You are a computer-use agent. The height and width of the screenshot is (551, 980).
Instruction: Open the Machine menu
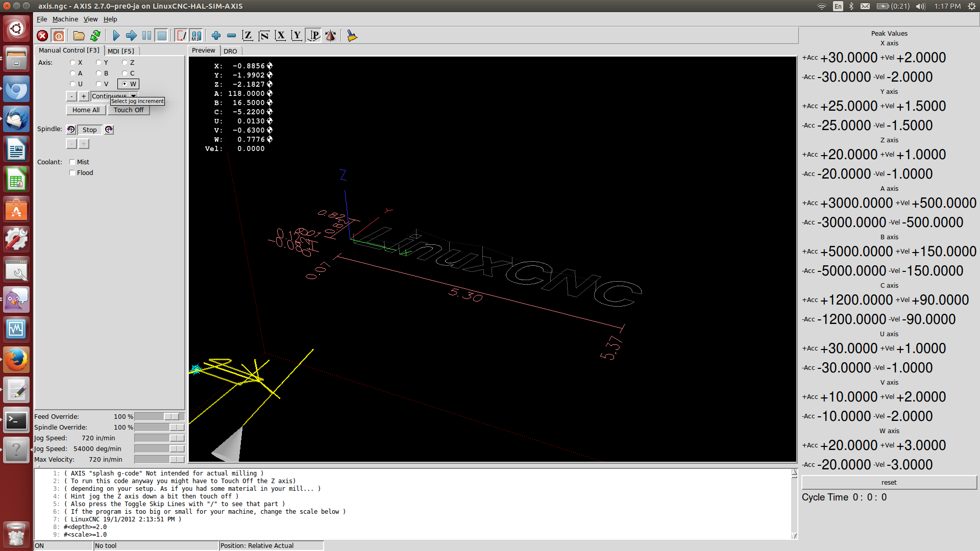65,19
